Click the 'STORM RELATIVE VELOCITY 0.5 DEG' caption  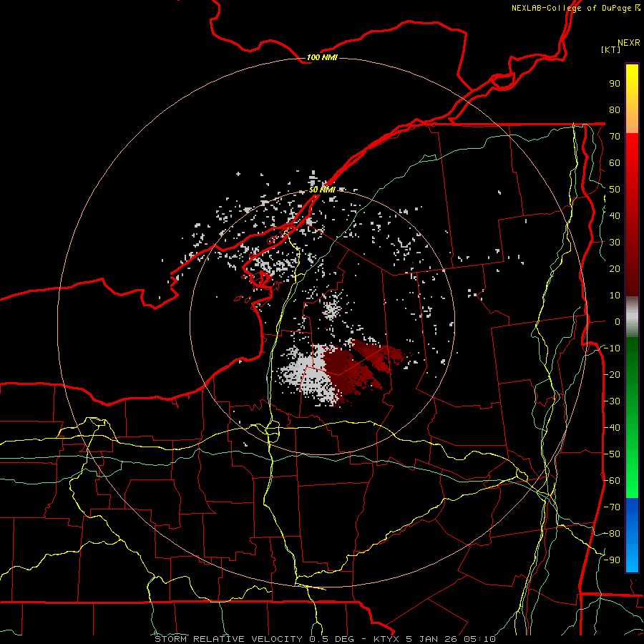point(256,639)
